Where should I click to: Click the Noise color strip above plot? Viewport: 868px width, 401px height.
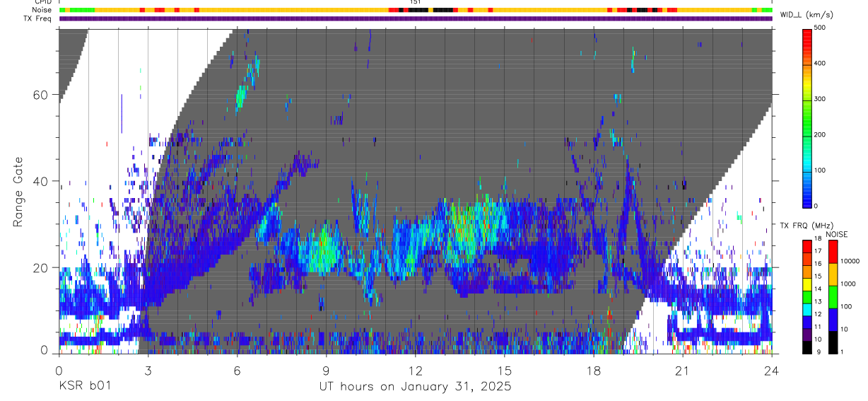pos(416,10)
